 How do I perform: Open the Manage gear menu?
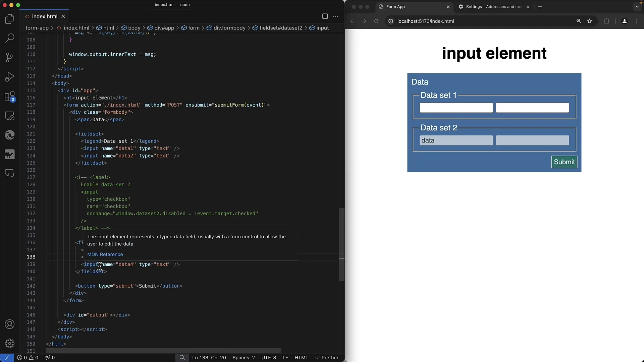10,343
